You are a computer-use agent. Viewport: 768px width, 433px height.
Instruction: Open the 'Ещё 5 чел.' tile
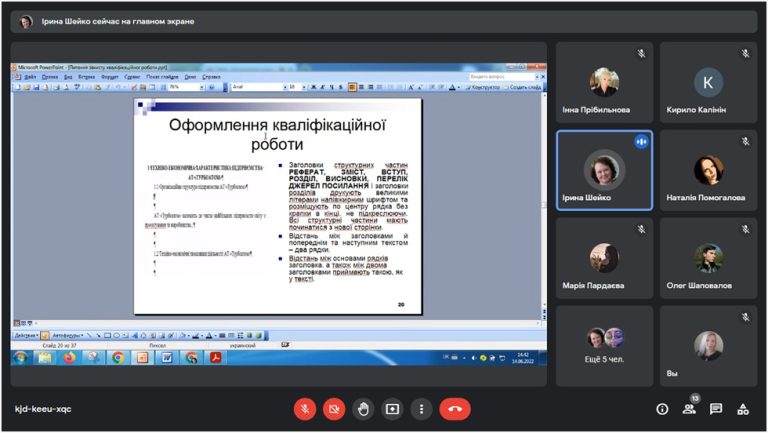pos(604,346)
